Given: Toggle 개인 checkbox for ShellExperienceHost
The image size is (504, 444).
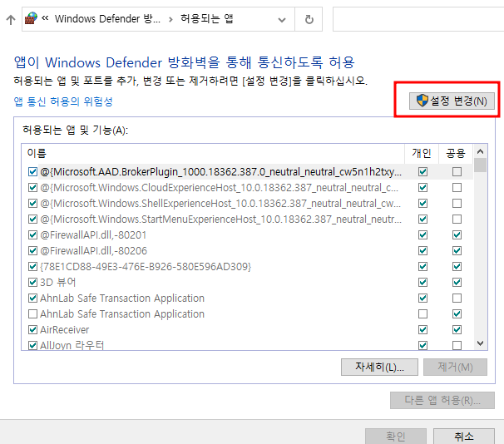Looking at the screenshot, I should pos(422,204).
